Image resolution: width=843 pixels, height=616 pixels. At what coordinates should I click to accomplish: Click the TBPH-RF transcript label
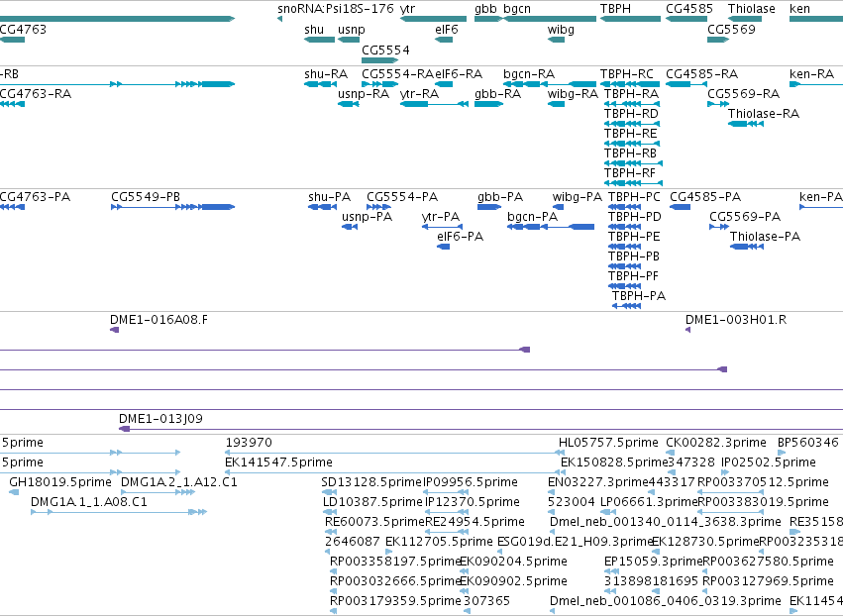[x=630, y=173]
